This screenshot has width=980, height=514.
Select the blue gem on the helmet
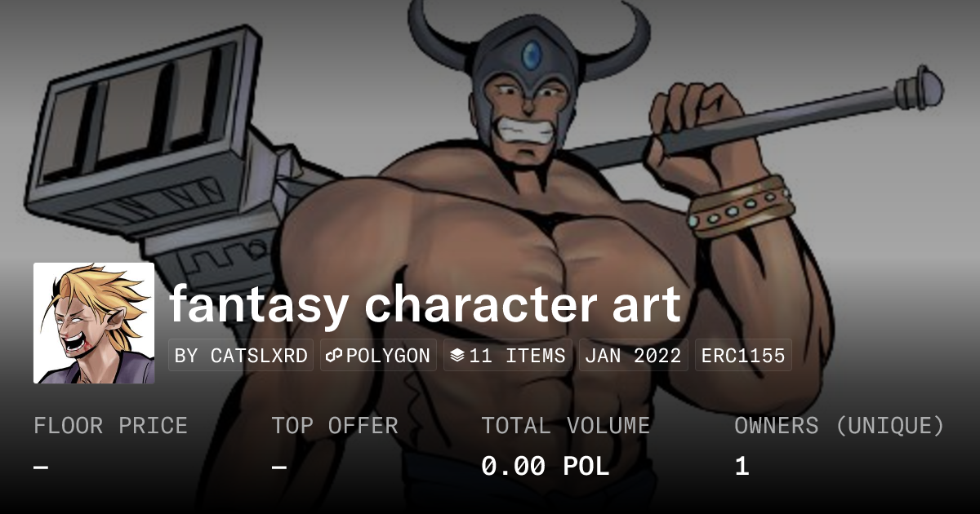click(532, 55)
